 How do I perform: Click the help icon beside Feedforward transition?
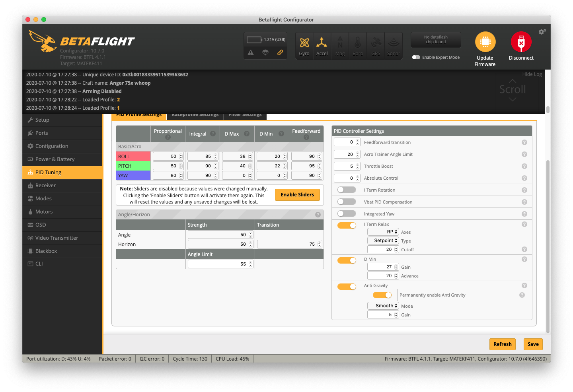coord(524,142)
